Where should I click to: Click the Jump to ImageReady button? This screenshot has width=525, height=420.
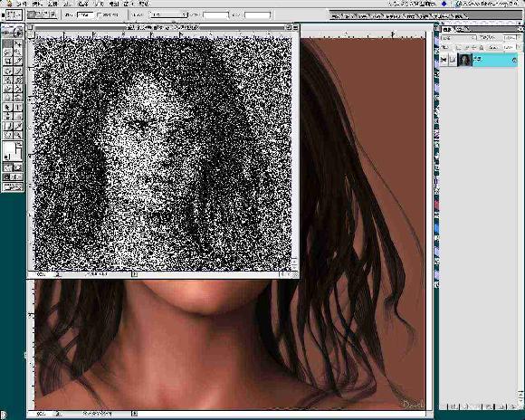coord(13,186)
